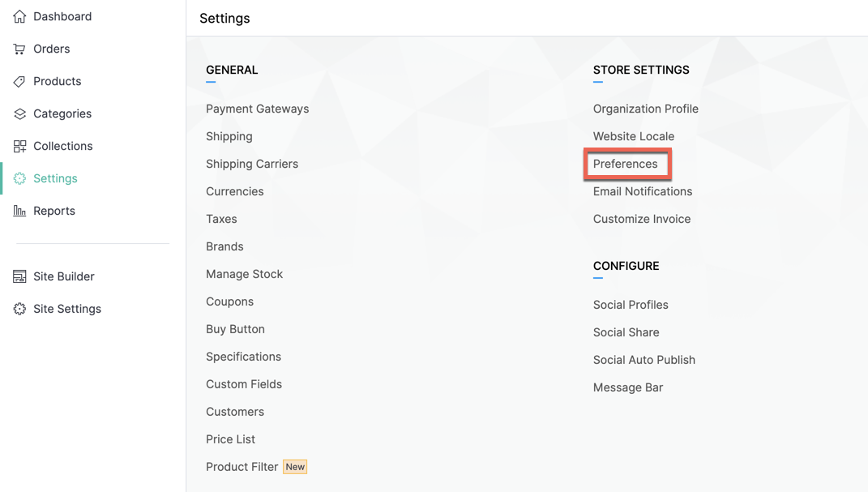Image resolution: width=868 pixels, height=492 pixels.
Task: Click the Dashboard home icon
Action: click(19, 16)
